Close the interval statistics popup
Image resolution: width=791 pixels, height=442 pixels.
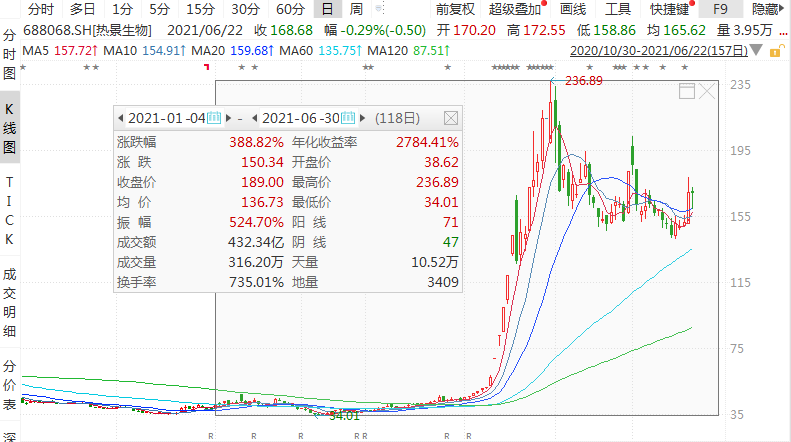point(451,118)
